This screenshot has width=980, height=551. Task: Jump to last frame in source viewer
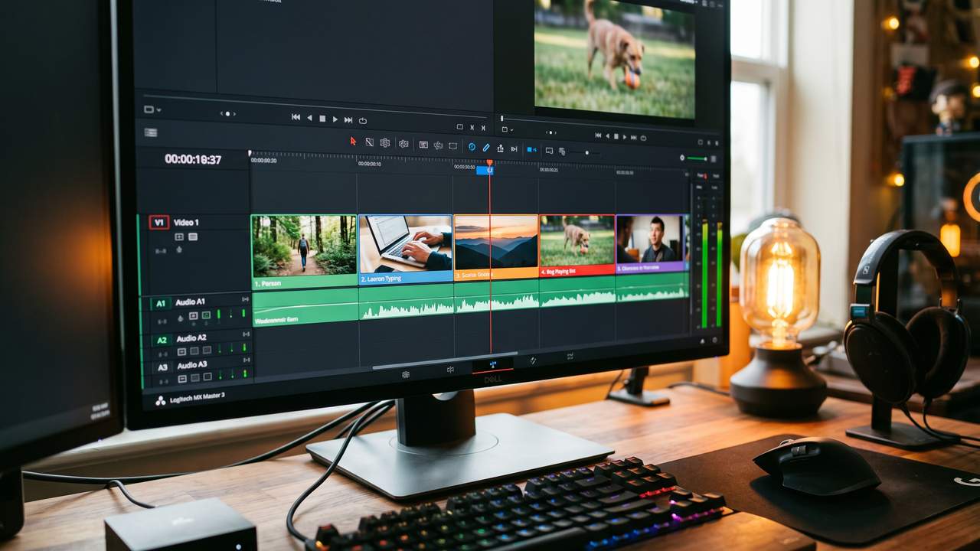348,119
